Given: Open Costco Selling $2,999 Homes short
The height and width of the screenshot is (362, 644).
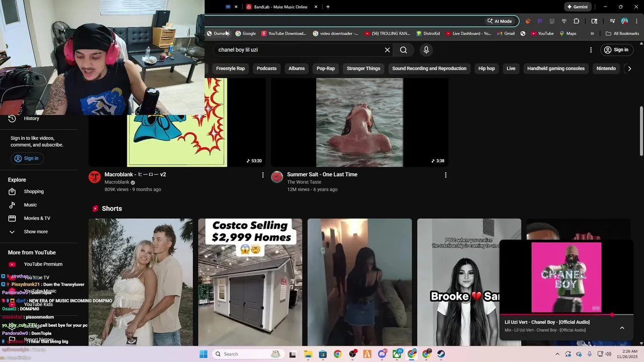Looking at the screenshot, I should pyautogui.click(x=250, y=282).
